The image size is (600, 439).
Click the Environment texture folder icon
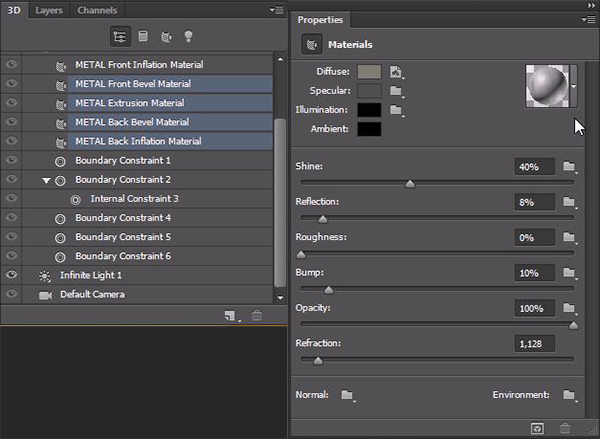569,395
